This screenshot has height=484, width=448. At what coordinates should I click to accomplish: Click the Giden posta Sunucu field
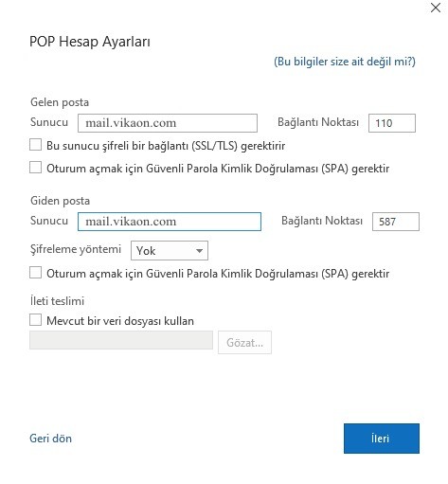coord(170,222)
